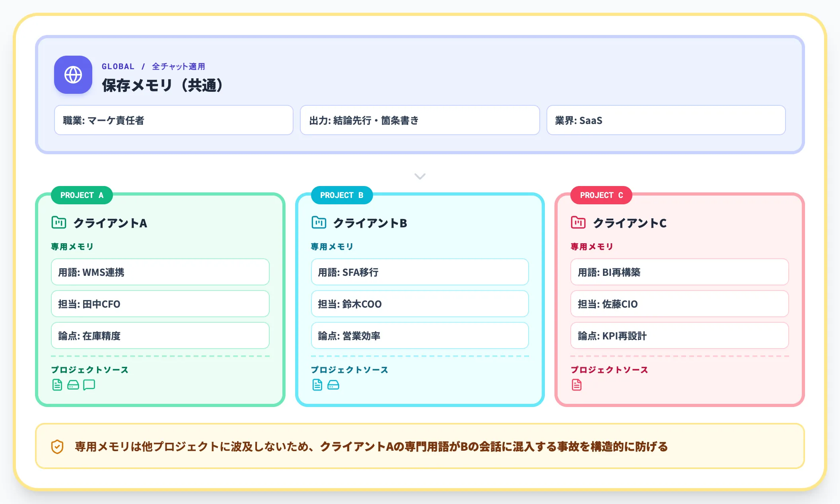Click the GLOBAL / 全チャット適用 label
This screenshot has height=504, width=840.
[x=154, y=66]
